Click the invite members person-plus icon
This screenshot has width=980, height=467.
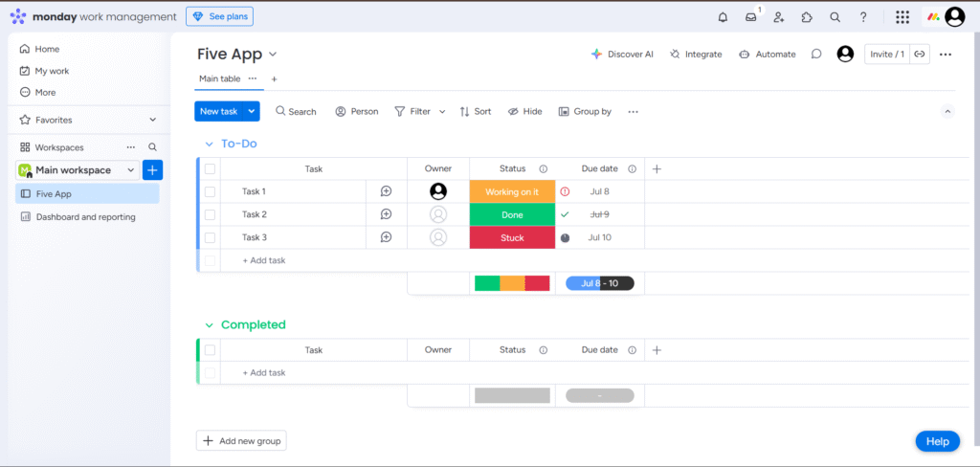779,17
